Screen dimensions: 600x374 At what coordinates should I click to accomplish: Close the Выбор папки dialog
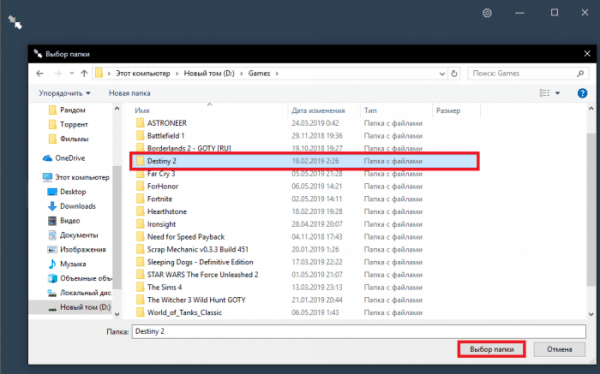pos(587,54)
